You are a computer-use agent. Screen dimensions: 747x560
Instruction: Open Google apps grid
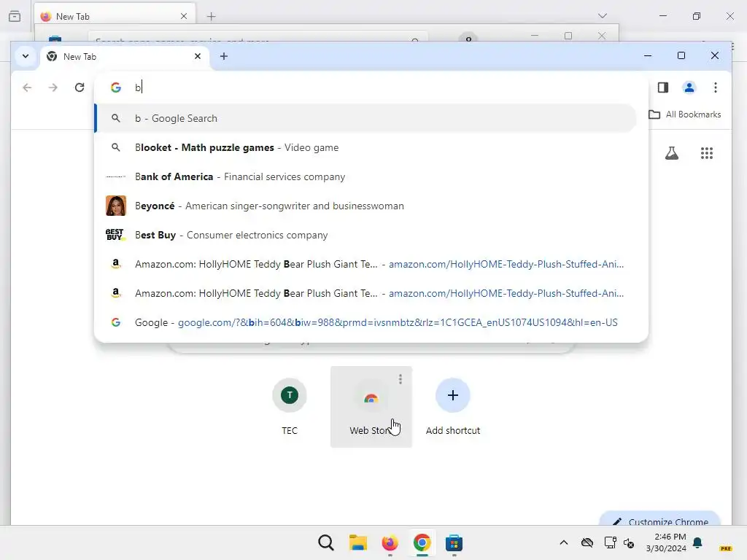click(x=706, y=153)
